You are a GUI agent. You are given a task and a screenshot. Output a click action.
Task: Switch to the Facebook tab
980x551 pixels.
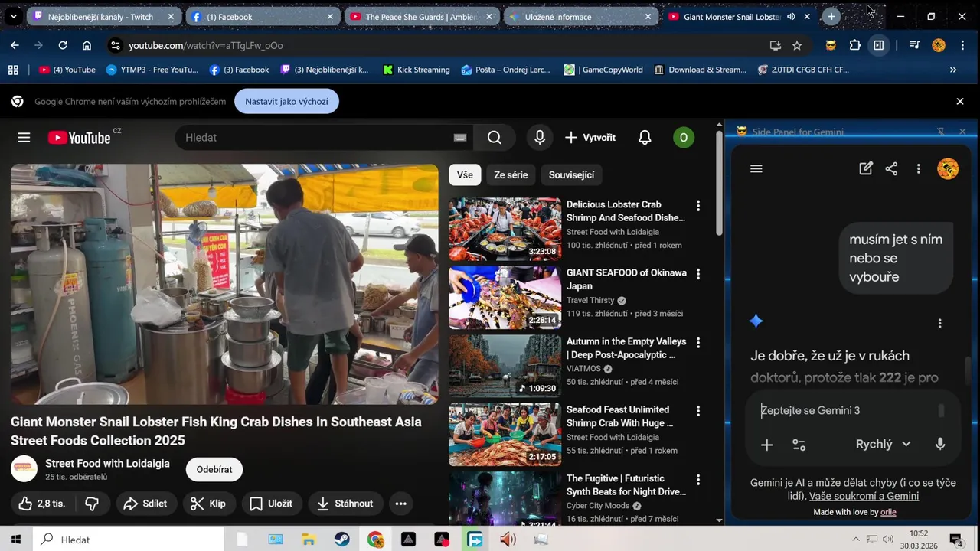coord(263,17)
